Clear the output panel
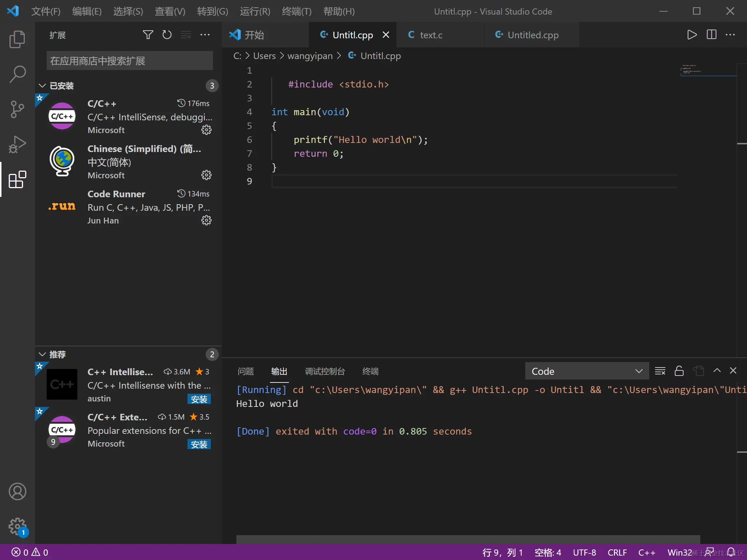This screenshot has height=560, width=747. [660, 371]
